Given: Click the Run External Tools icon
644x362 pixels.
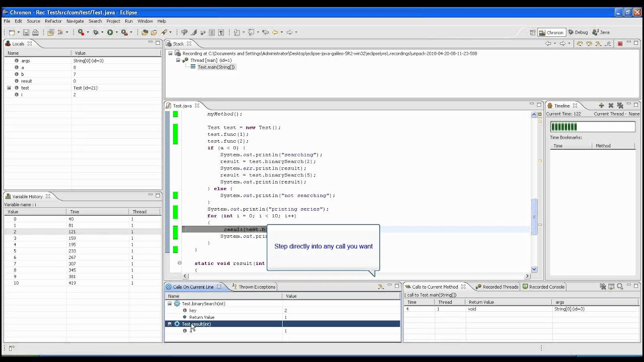Looking at the screenshot, I should [x=124, y=32].
